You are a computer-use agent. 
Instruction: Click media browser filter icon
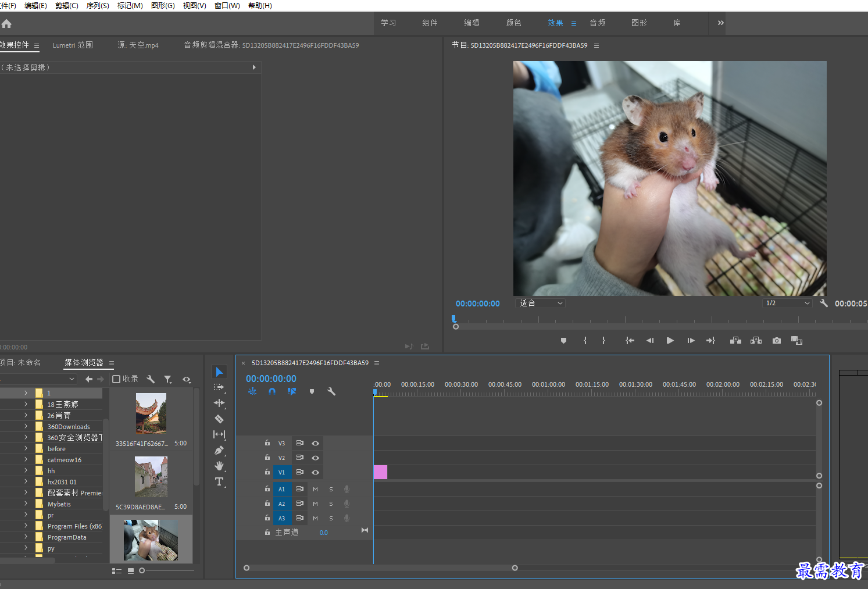point(168,379)
